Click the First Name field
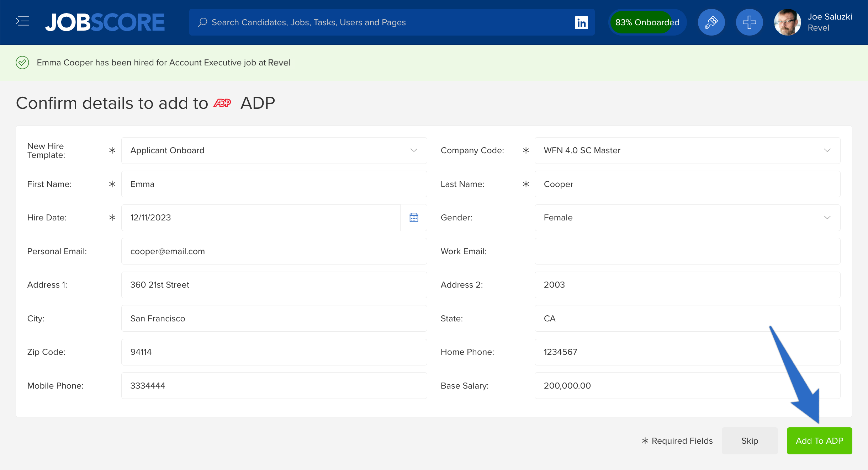Viewport: 868px width, 470px height. click(274, 184)
